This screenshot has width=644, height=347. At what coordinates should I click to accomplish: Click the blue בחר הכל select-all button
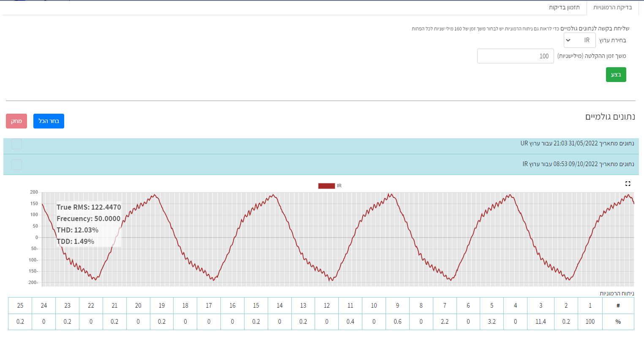pos(49,121)
